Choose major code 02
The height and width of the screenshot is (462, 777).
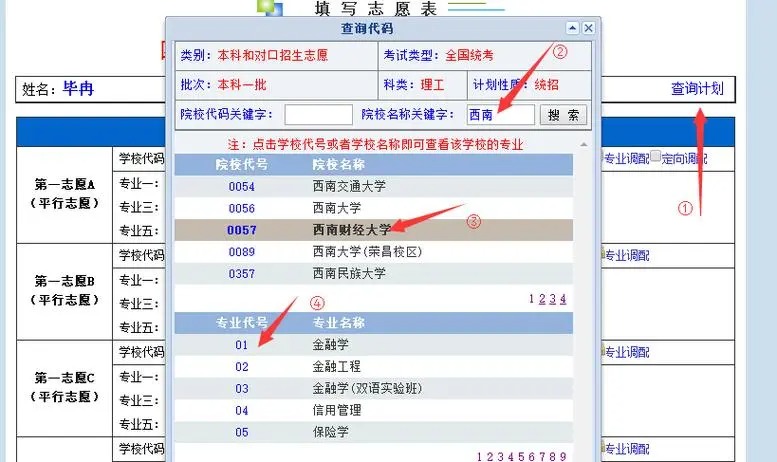[241, 367]
